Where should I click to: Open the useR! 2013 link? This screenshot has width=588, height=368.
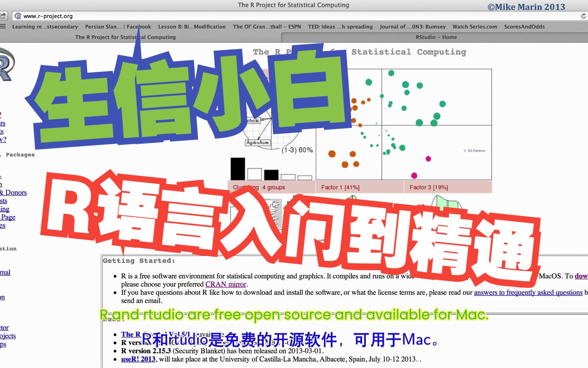(137, 359)
